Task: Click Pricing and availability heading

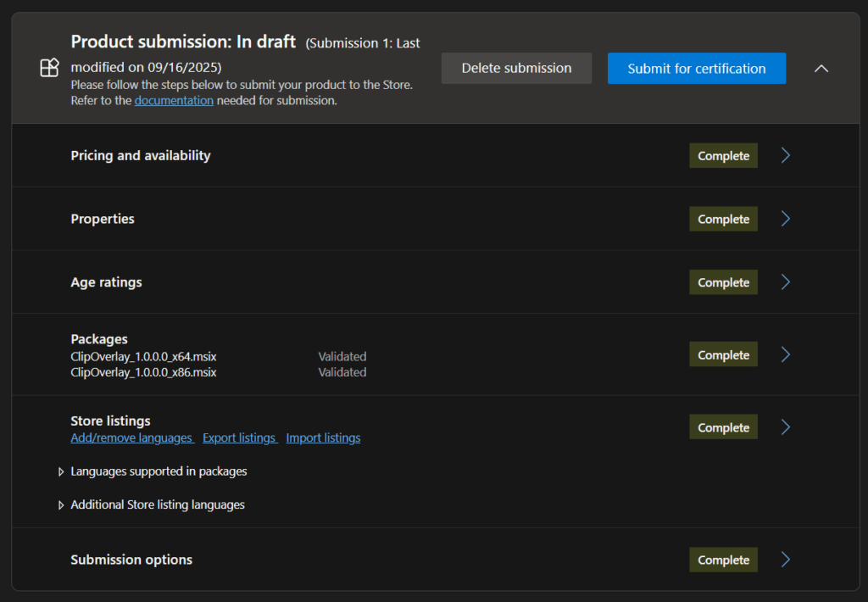Action: (x=141, y=156)
